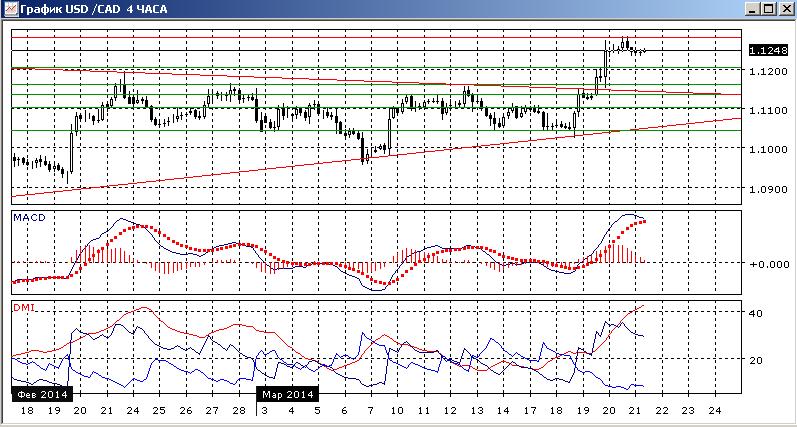Select the current price label 1.1248
Image resolution: width=797 pixels, height=427 pixels.
[x=769, y=50]
